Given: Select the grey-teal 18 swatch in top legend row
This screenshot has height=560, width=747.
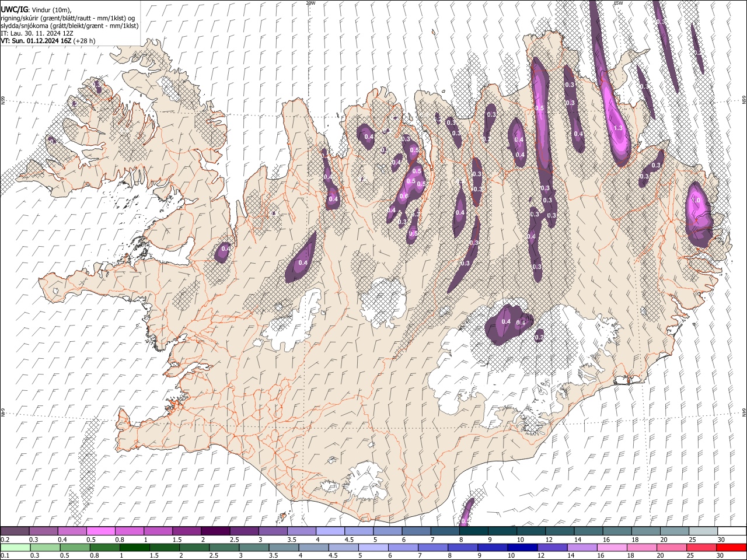Looking at the screenshot, I should coord(647,531).
